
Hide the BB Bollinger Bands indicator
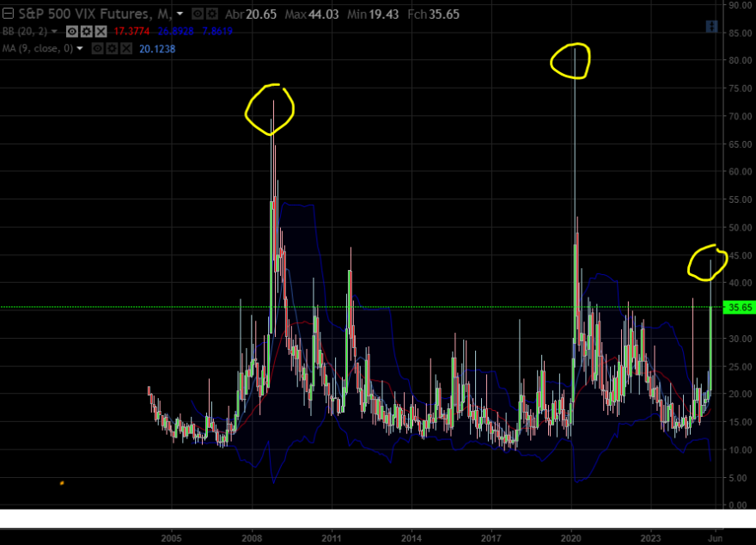coord(72,32)
